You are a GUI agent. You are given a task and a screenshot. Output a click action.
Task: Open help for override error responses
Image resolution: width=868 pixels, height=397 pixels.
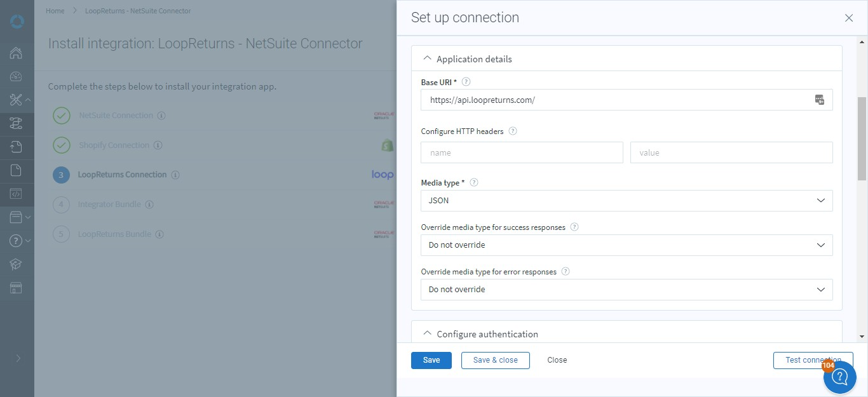click(566, 271)
